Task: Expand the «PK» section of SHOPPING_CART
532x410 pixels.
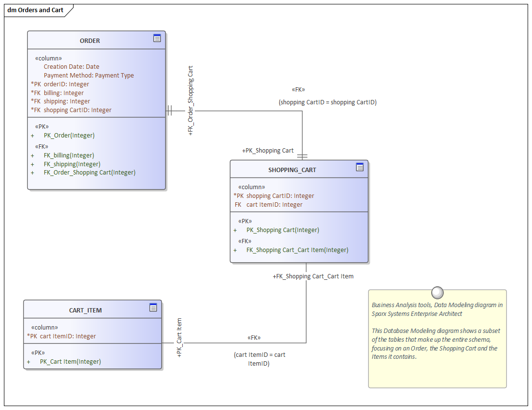Action: click(x=246, y=220)
